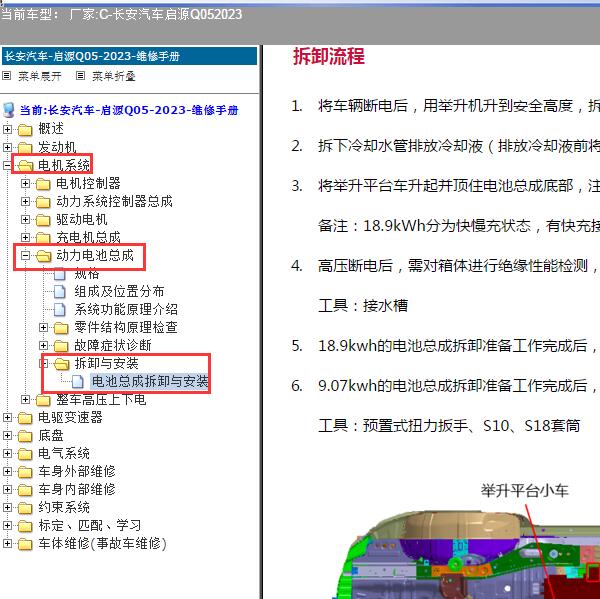Click the folder icon of 发动机
This screenshot has height=599, width=600.
click(x=25, y=148)
